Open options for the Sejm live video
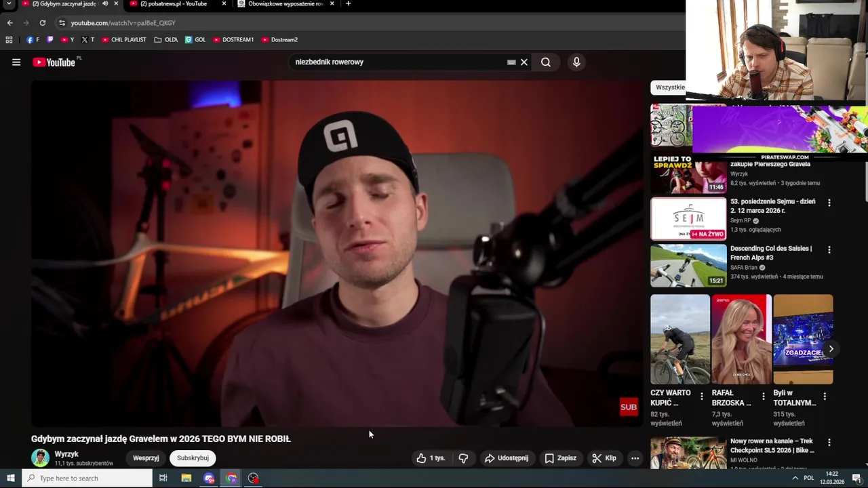Viewport: 868px width, 488px height. (x=829, y=203)
